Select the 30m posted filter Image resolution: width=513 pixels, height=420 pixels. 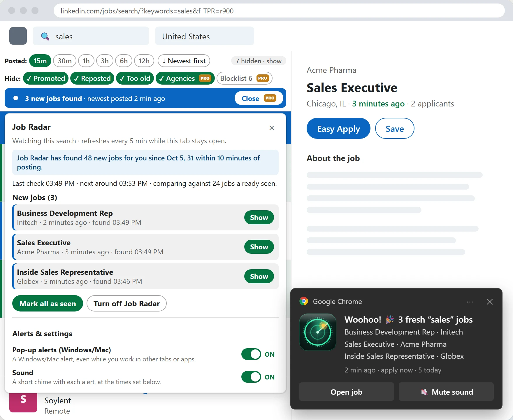click(65, 61)
